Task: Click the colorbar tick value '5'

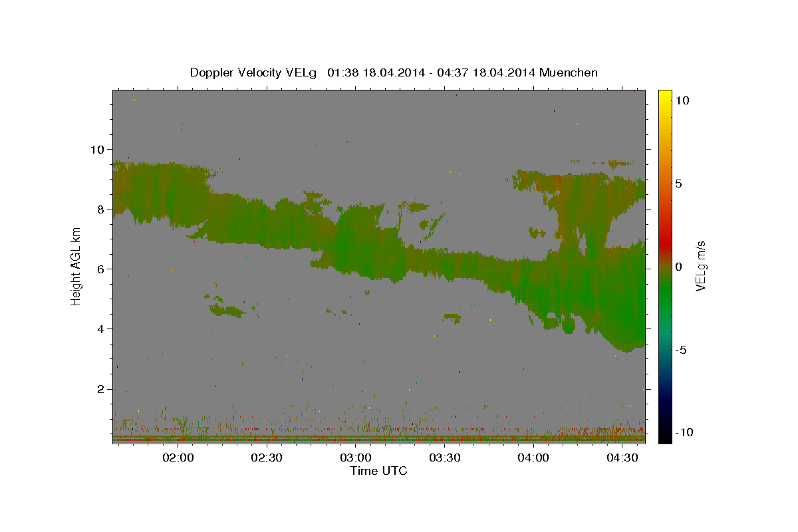Action: [678, 184]
